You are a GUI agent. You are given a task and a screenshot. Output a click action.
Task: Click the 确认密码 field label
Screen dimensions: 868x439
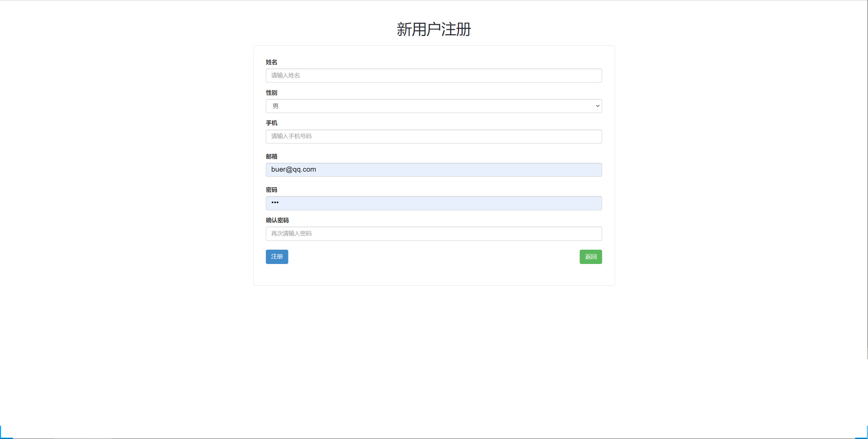click(x=277, y=220)
